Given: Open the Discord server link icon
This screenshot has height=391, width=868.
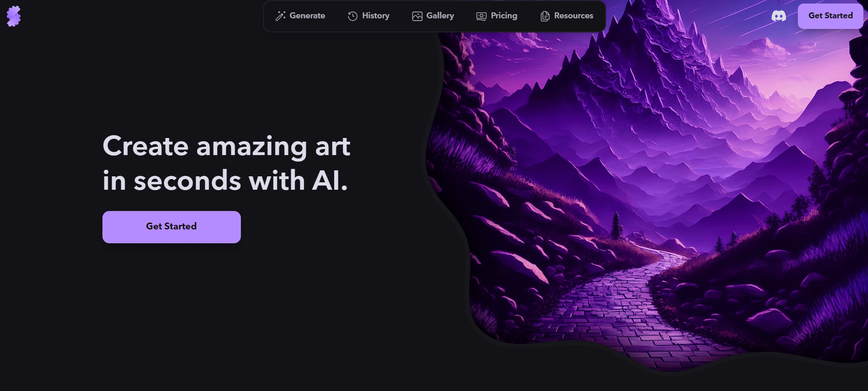Looking at the screenshot, I should point(778,16).
